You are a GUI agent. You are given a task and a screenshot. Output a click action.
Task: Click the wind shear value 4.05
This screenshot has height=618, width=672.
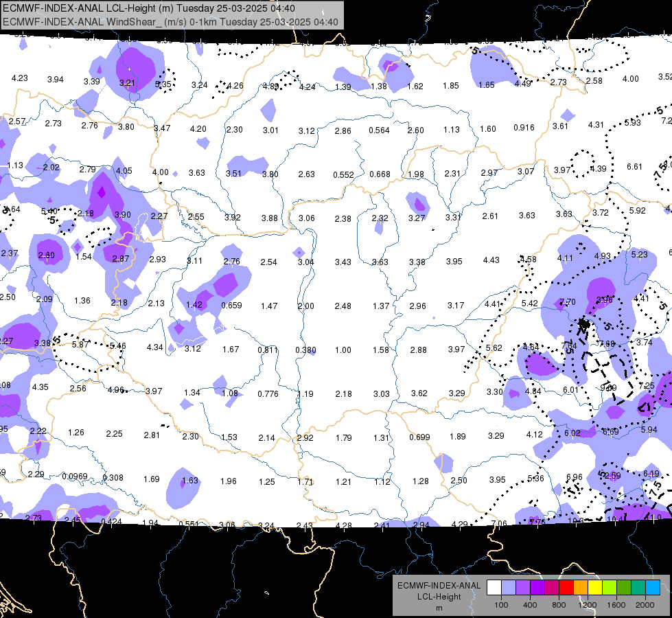point(124,171)
